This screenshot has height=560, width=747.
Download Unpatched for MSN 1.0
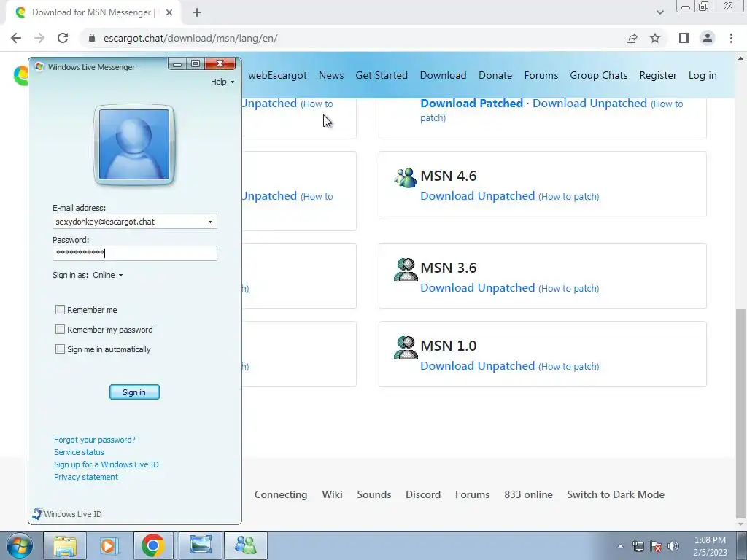coord(477,366)
